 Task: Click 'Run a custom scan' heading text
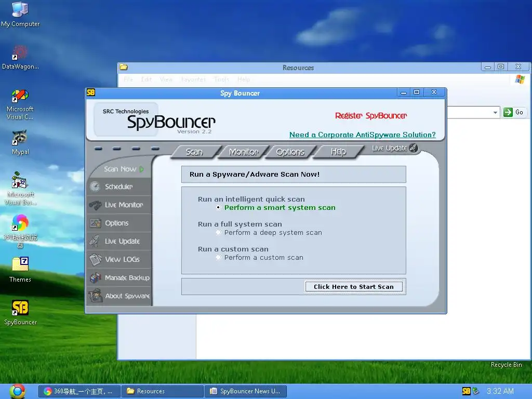click(233, 249)
